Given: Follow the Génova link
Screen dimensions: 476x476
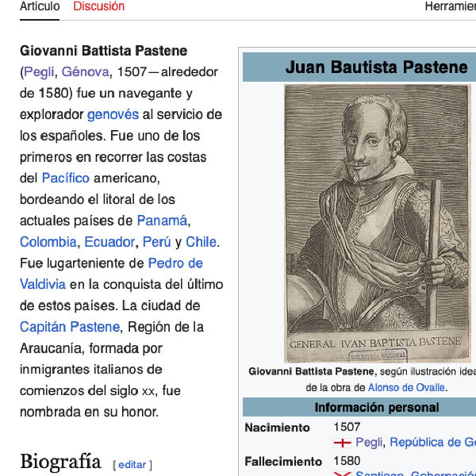Looking at the screenshot, I should (85, 72).
